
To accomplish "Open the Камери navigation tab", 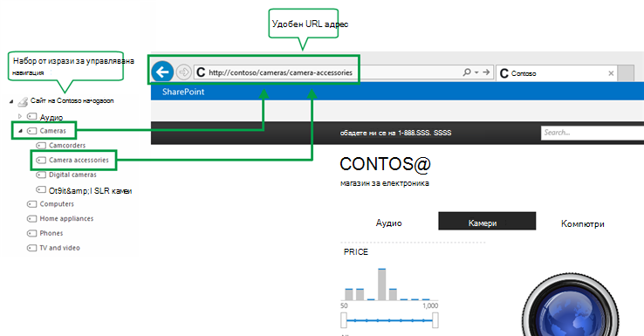I will pyautogui.click(x=487, y=221).
